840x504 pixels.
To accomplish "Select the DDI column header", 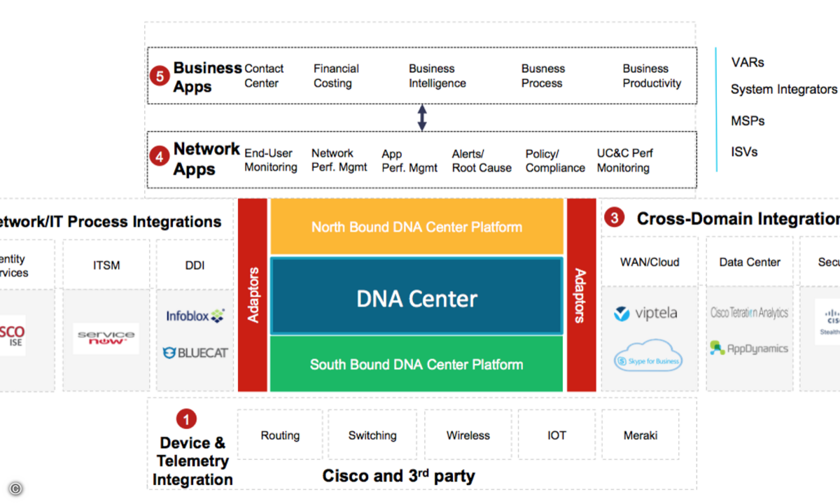I will tap(195, 265).
